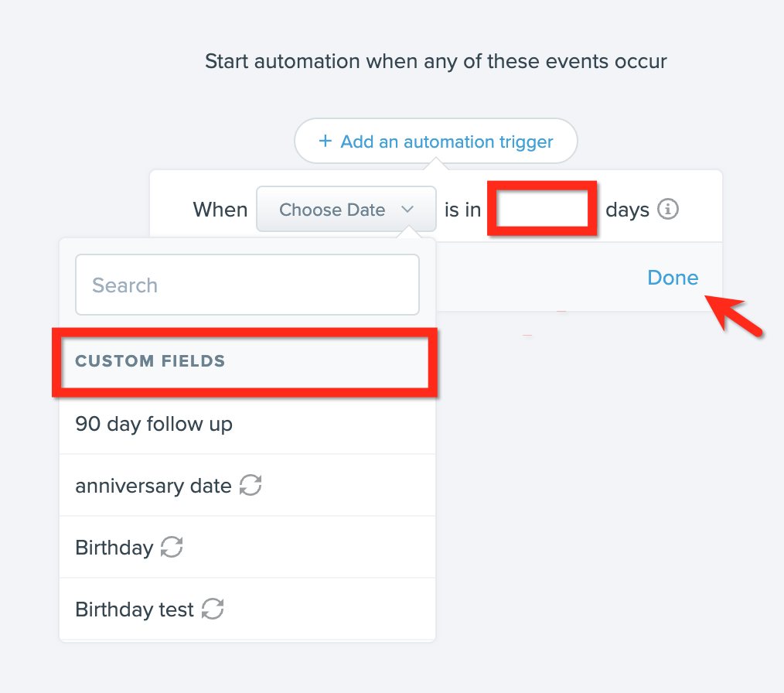
Task: Focus the Search field in dropdown
Action: click(x=247, y=285)
